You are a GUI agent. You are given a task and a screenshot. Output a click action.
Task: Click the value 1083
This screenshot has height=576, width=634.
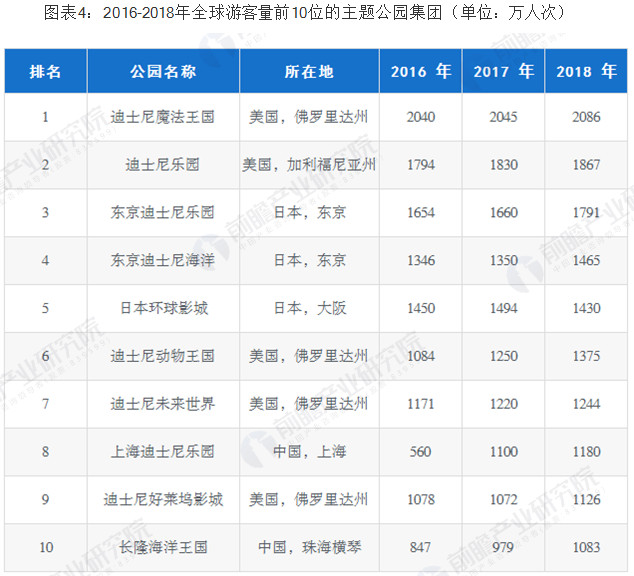tap(586, 547)
